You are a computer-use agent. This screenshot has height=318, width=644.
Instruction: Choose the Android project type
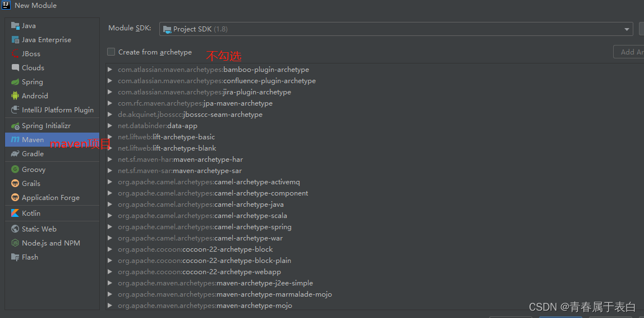[x=52, y=96]
